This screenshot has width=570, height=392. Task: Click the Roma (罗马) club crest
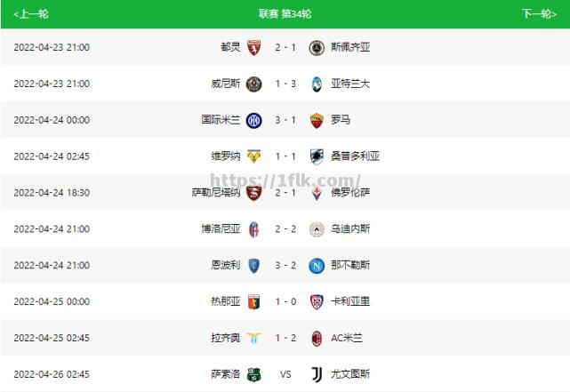(317, 120)
